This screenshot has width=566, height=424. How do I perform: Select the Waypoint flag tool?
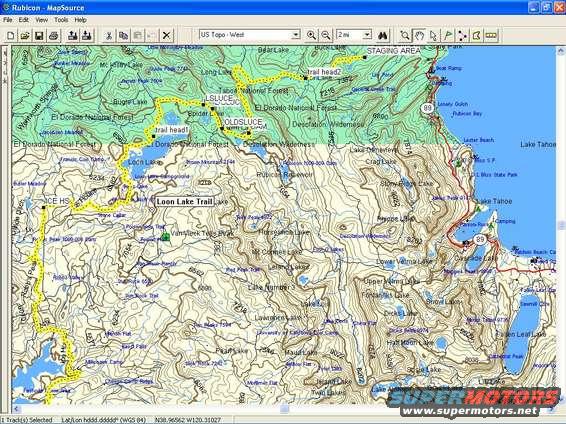(448, 35)
